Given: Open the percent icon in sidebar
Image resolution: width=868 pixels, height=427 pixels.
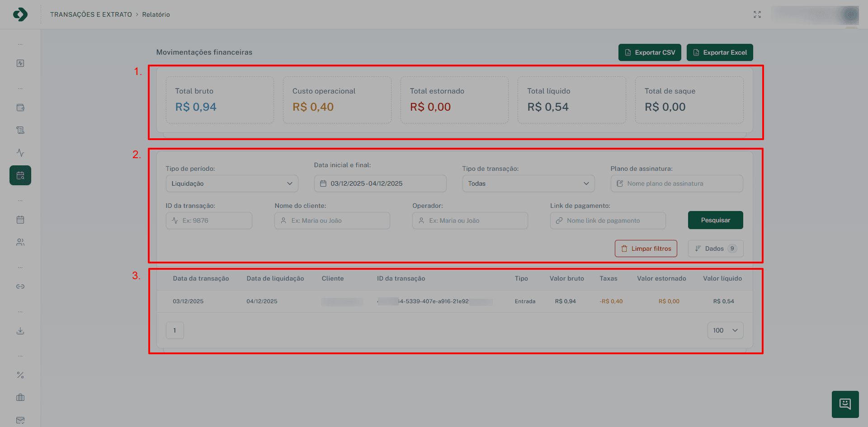Looking at the screenshot, I should click(x=20, y=375).
